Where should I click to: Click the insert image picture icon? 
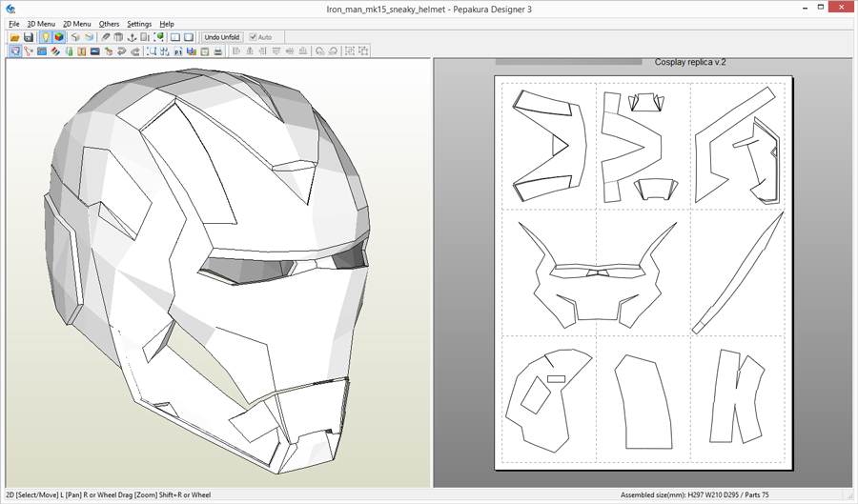[x=94, y=51]
